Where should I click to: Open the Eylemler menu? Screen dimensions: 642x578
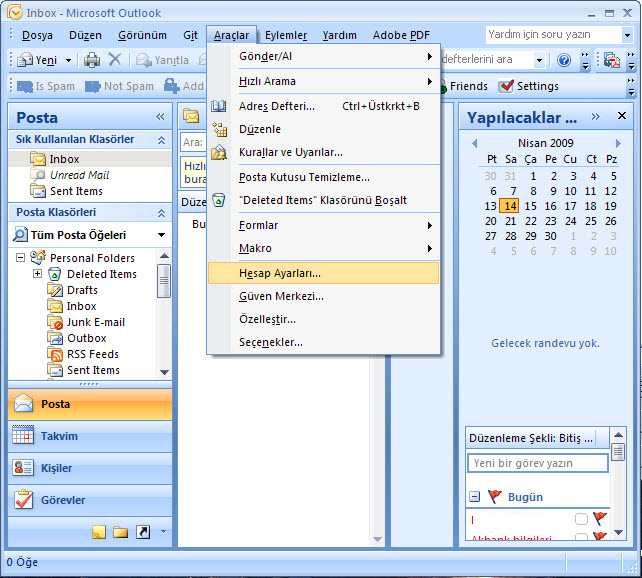tap(286, 36)
